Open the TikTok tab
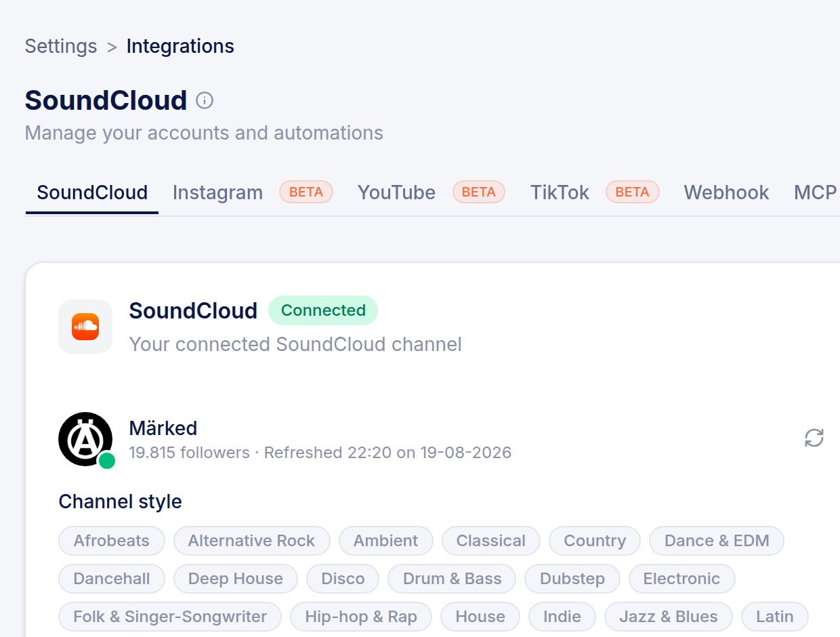840x637 pixels. (x=560, y=192)
